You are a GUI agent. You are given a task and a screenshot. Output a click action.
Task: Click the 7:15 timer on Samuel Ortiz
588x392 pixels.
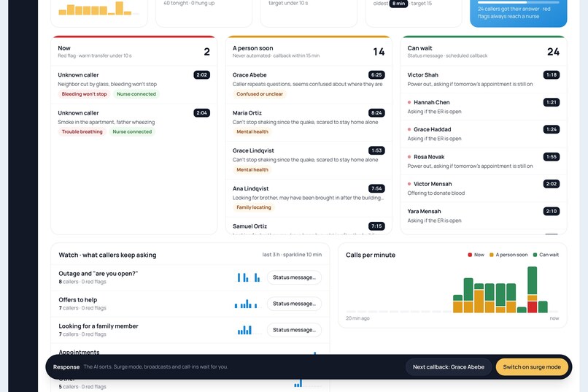(x=376, y=226)
